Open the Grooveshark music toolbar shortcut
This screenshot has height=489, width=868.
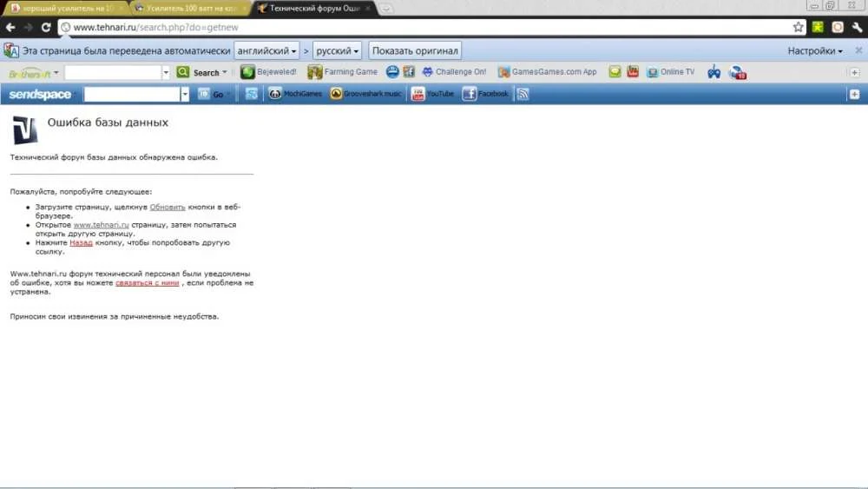tap(365, 94)
